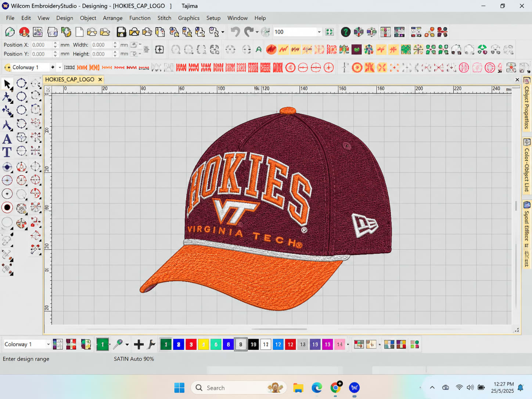Open the paste options dropdown arrow
The width and height of the screenshot is (532, 399).
223,32
